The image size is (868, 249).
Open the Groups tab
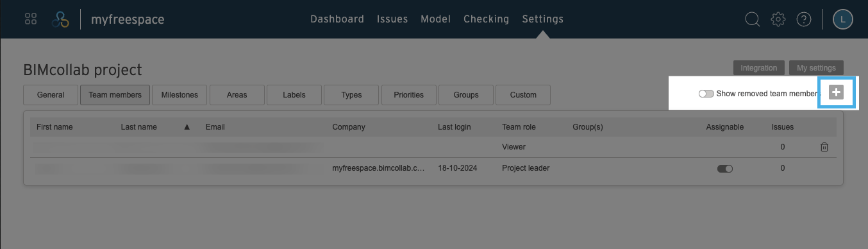466,95
